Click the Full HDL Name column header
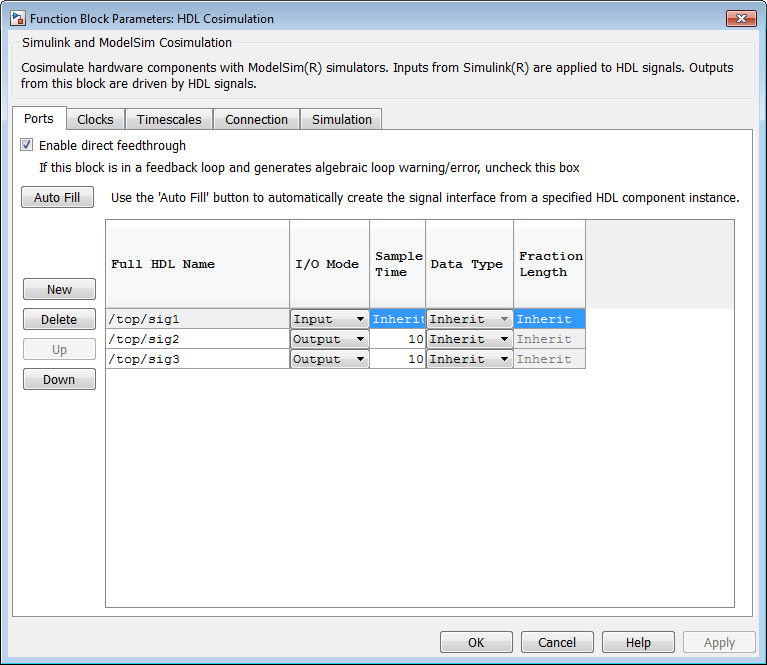The height and width of the screenshot is (665, 767). (x=198, y=264)
